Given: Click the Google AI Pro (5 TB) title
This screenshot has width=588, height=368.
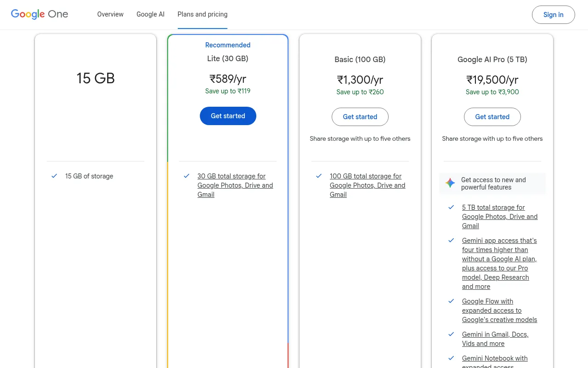Looking at the screenshot, I should pos(492,59).
